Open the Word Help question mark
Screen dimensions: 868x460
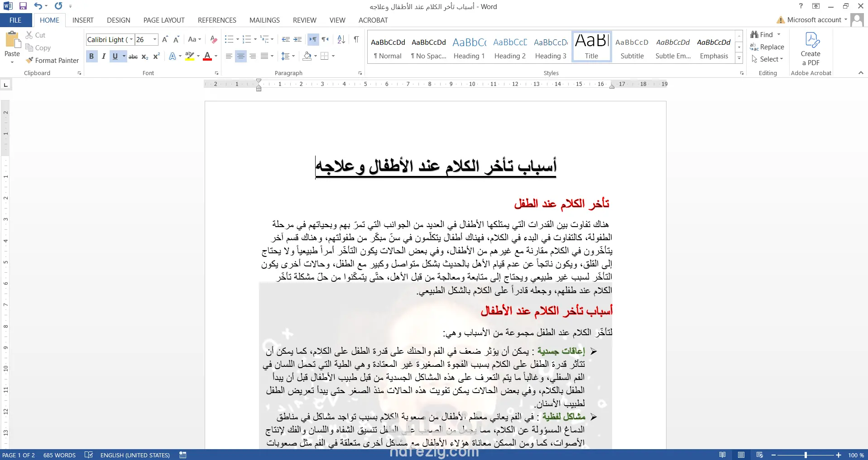[801, 6]
